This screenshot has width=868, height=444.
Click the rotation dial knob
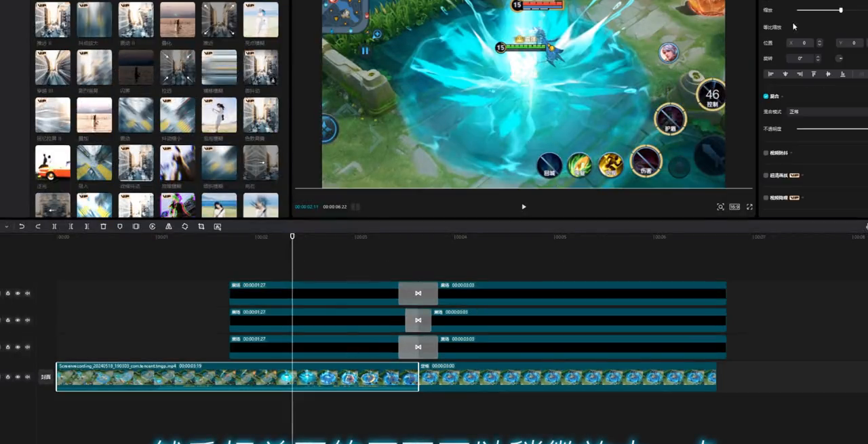839,58
